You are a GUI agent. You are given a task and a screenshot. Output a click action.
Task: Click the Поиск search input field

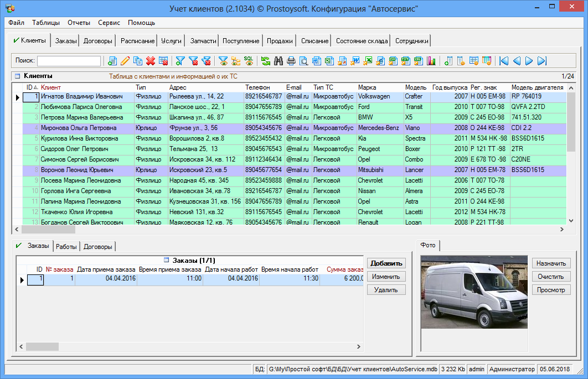tap(69, 61)
